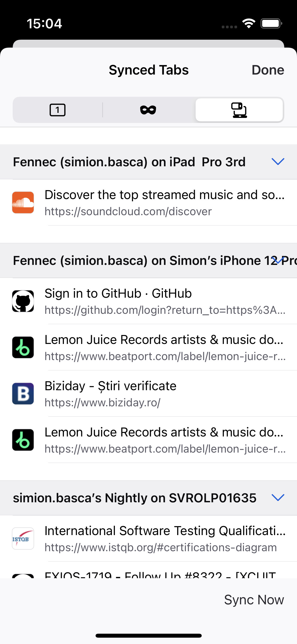Image resolution: width=297 pixels, height=644 pixels.
Task: Collapse the SVROLP01635 Nightly section
Action: coord(278,498)
